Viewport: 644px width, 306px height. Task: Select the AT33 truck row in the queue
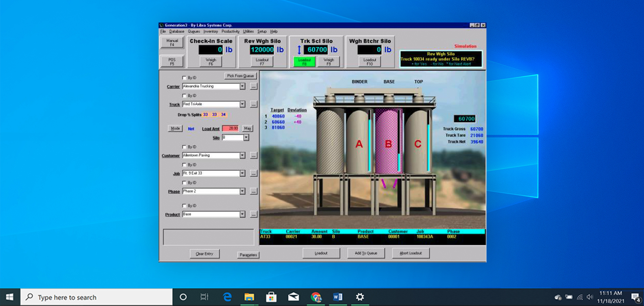(x=372, y=237)
